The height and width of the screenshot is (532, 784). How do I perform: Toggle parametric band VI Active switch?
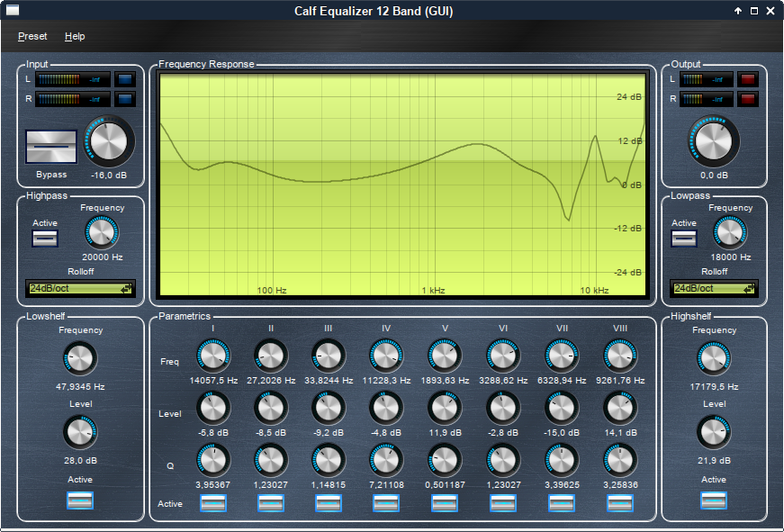click(x=503, y=503)
